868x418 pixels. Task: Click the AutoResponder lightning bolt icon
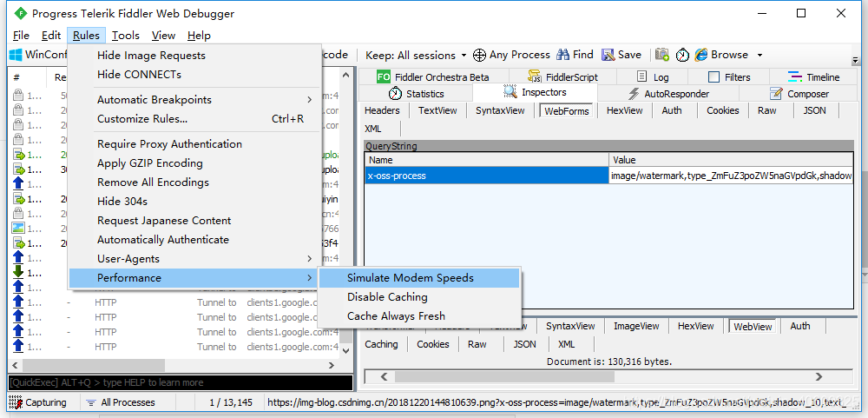635,94
